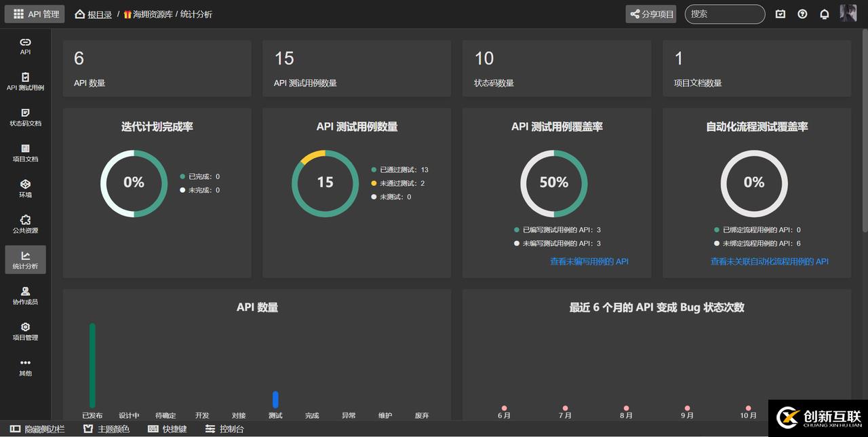This screenshot has width=868, height=437.
Task: Toggle 已完成 legend in 迭代计划完成率 chart
Action: point(200,176)
